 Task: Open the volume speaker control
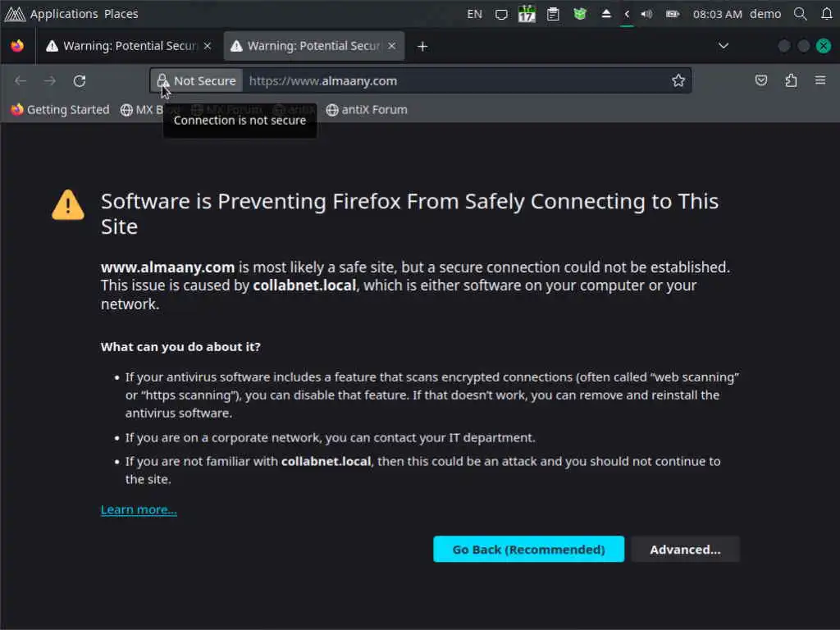tap(646, 15)
